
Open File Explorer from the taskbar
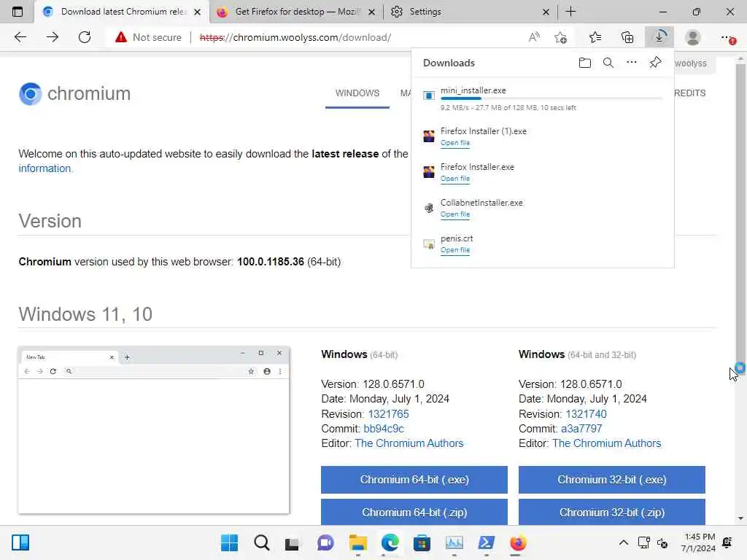coord(357,542)
